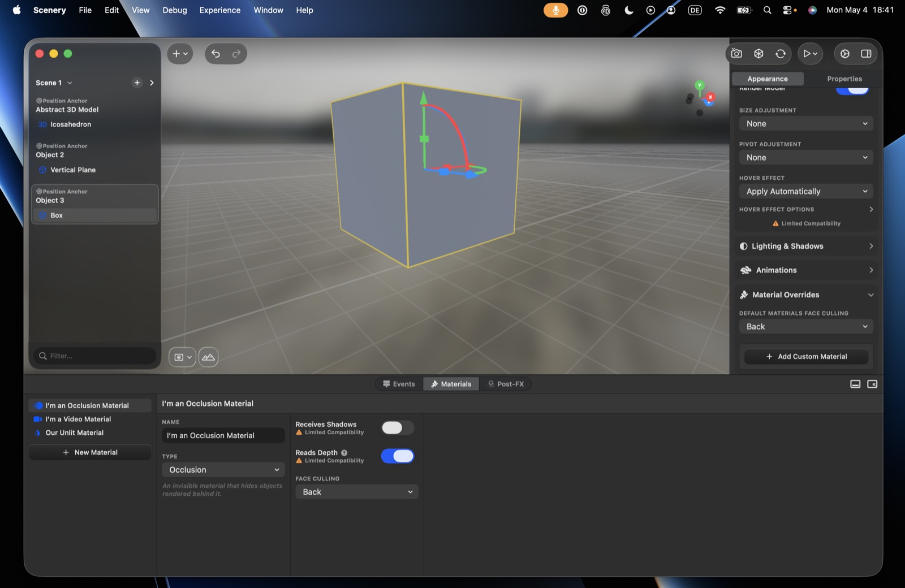Open the Pivot Adjustment dropdown

coord(806,158)
